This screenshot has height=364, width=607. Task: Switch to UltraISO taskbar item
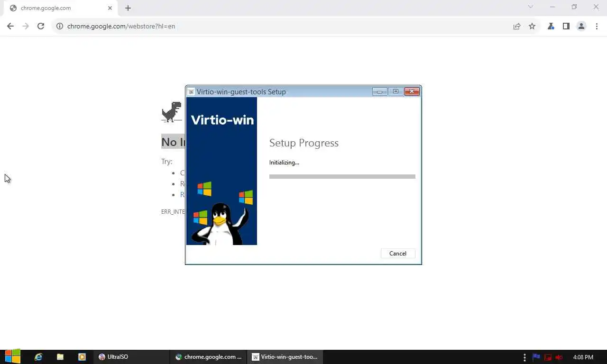[132, 357]
